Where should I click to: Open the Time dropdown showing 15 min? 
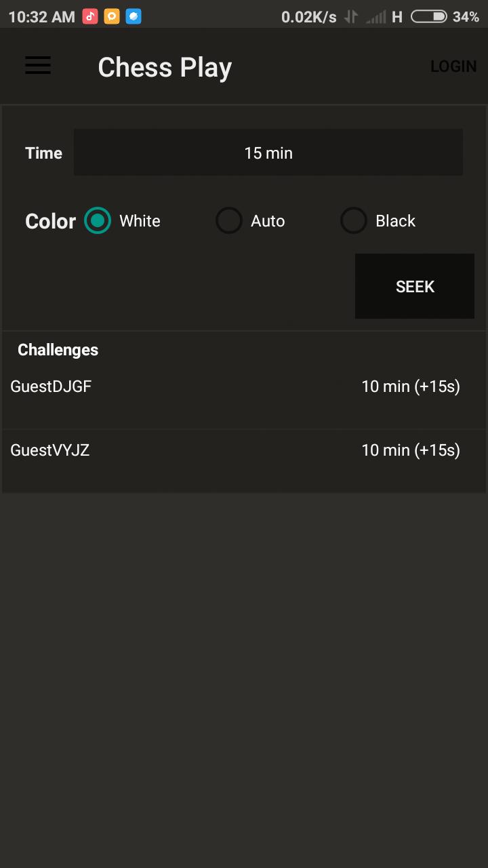coord(268,153)
